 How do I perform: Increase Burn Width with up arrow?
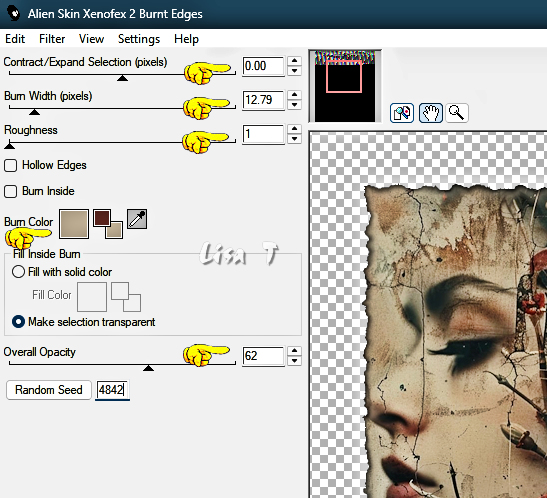tap(294, 95)
